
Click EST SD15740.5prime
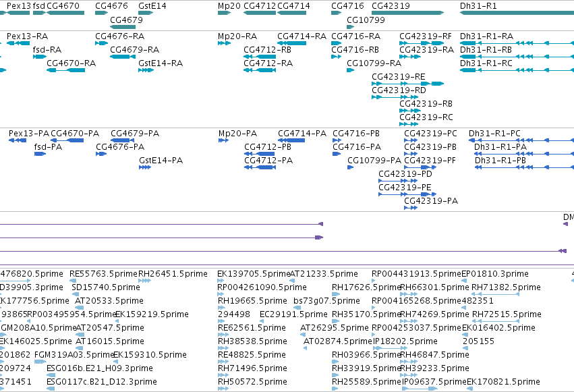106,287
